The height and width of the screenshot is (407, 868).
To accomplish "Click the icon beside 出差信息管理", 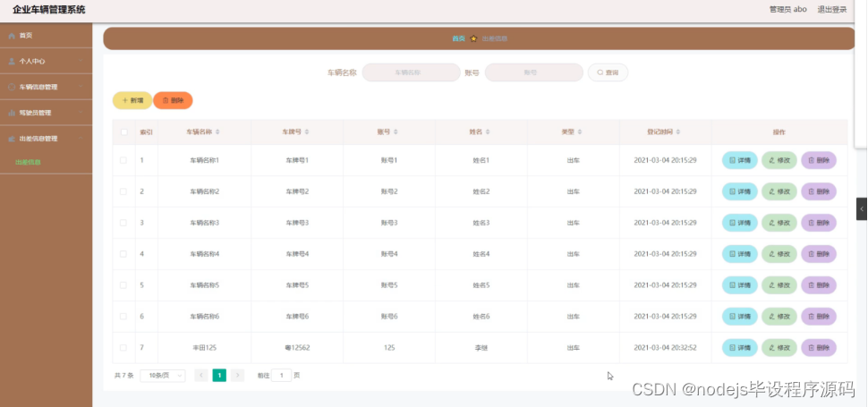I will pos(12,139).
